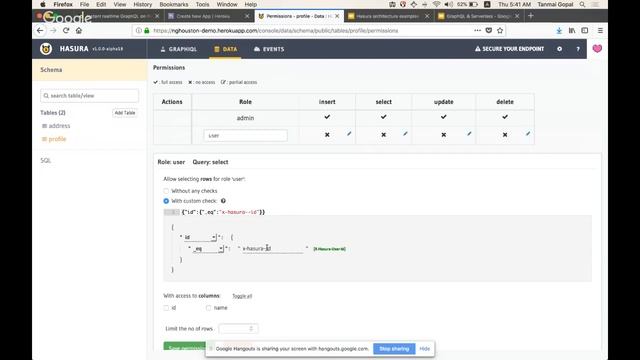Open Firefox downloads arrow
Viewport: 640px width, 360px height.
tap(559, 31)
